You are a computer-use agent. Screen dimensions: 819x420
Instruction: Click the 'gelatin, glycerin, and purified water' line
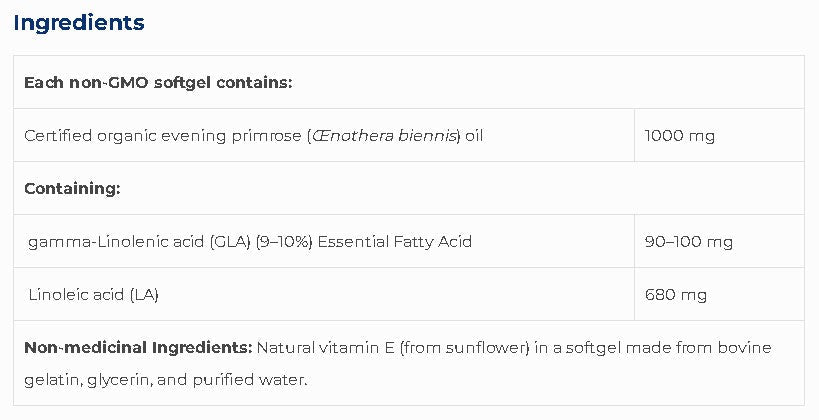166,380
